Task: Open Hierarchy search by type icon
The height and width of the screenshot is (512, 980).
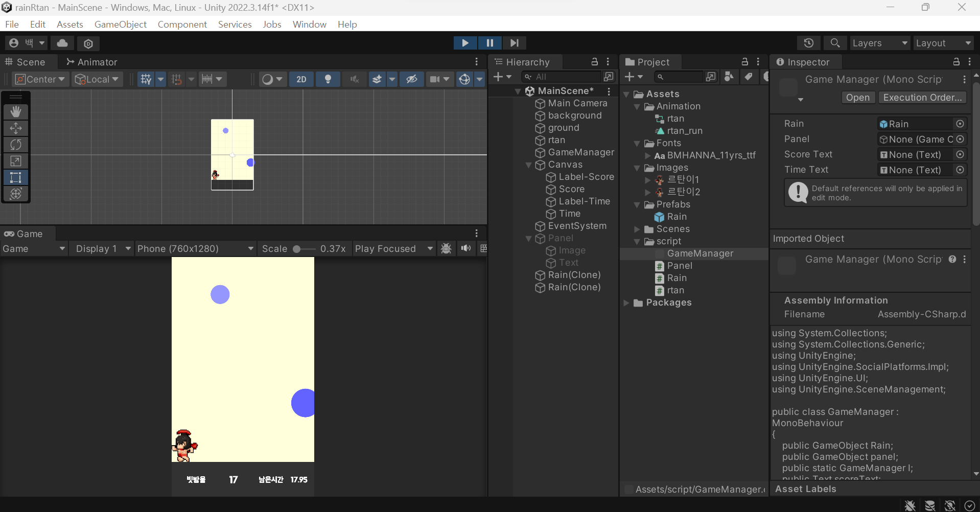Action: 609,77
